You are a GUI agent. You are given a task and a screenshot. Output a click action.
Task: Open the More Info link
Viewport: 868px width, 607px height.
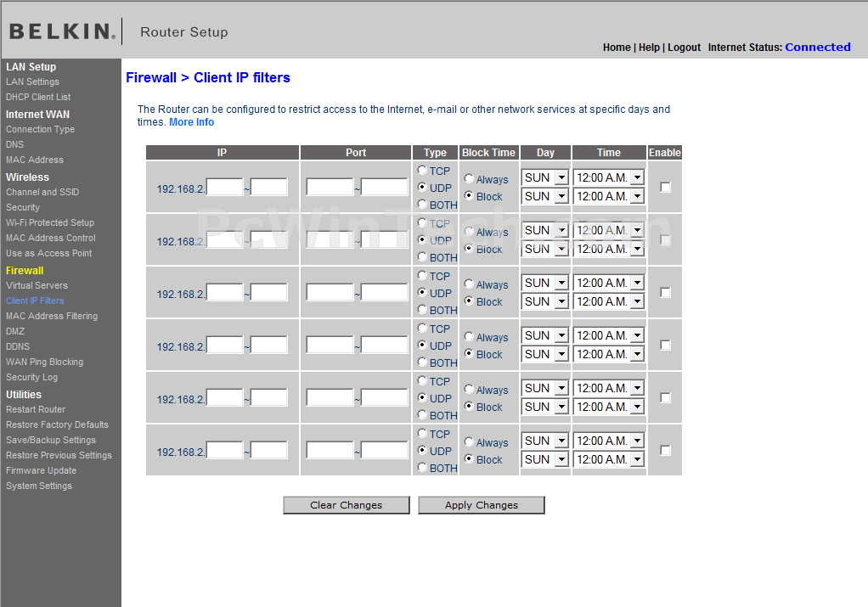[x=192, y=121]
